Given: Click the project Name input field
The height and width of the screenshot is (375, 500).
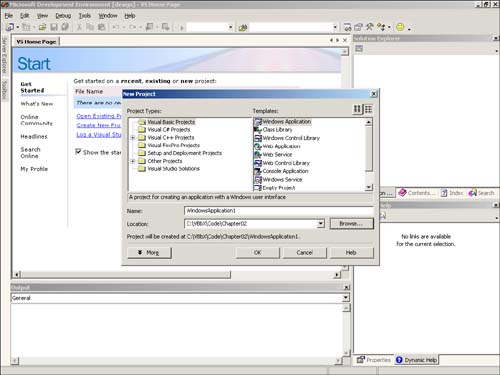Looking at the screenshot, I should click(279, 211).
